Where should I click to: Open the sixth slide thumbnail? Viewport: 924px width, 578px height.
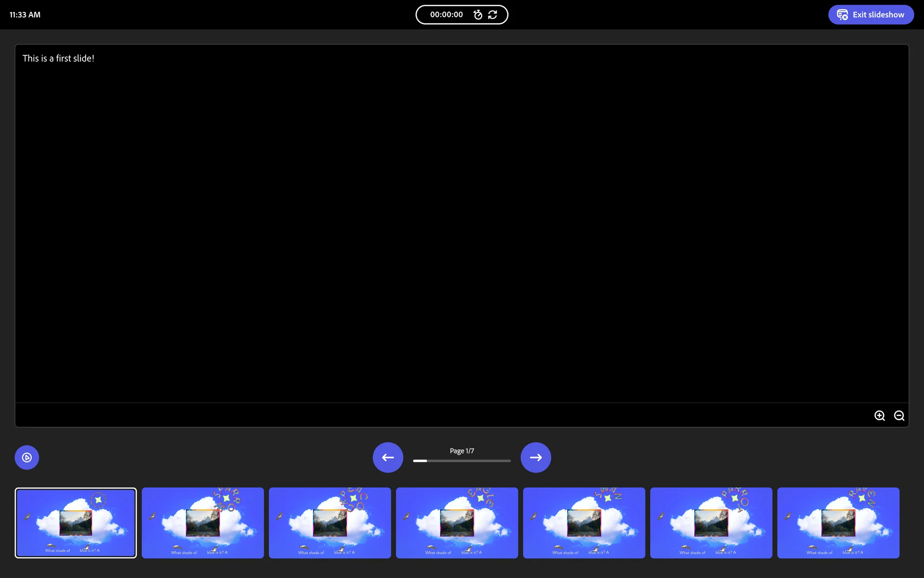tap(711, 523)
